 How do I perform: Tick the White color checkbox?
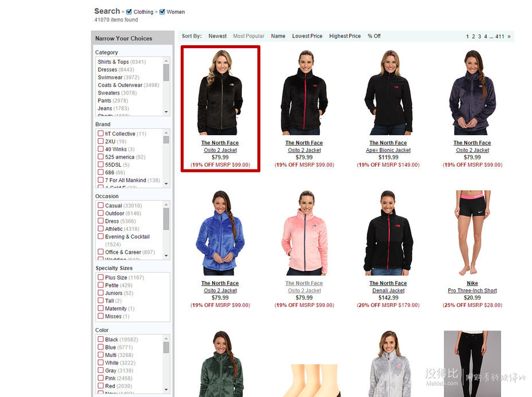pos(101,363)
